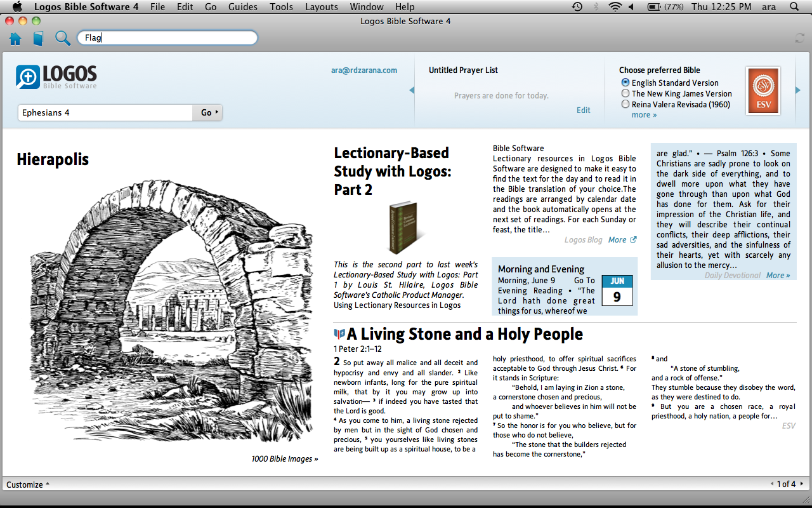812x508 pixels.
Task: Click the volume icon in menu bar
Action: [x=631, y=7]
